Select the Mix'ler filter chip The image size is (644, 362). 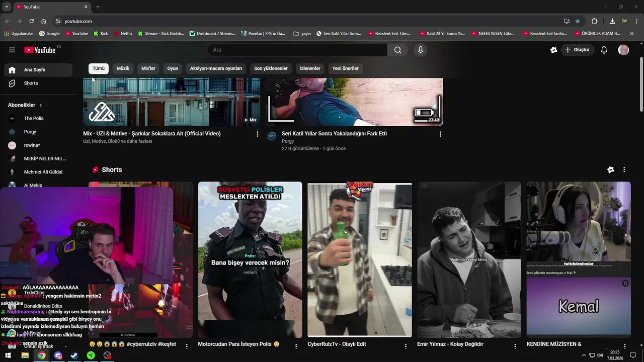tap(148, 68)
